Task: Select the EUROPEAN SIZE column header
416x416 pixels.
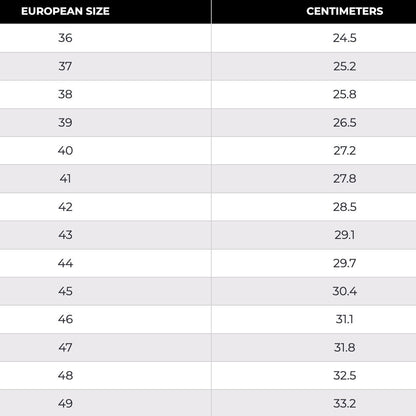Action: tap(65, 11)
